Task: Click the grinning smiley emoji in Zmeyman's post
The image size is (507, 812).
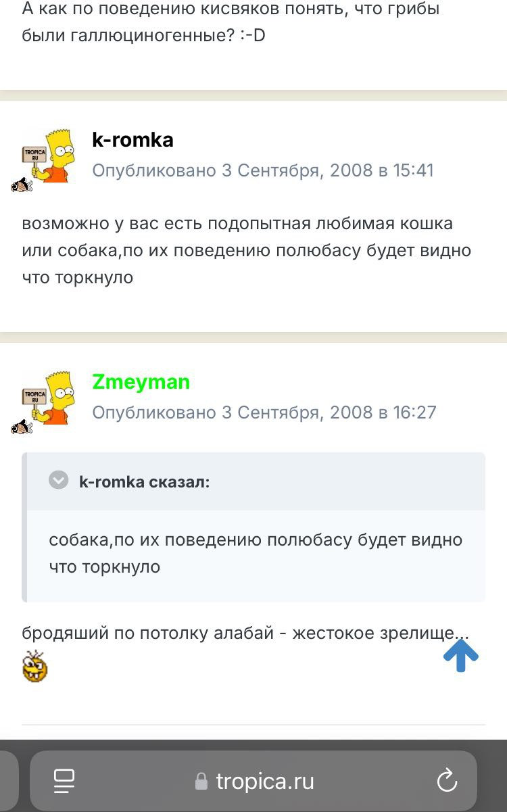Action: click(x=35, y=666)
